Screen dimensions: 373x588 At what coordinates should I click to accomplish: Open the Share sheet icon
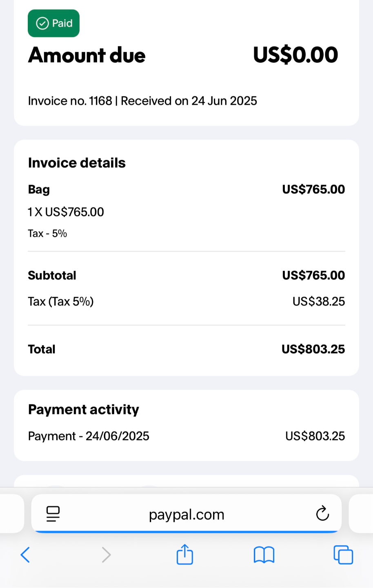tap(184, 555)
